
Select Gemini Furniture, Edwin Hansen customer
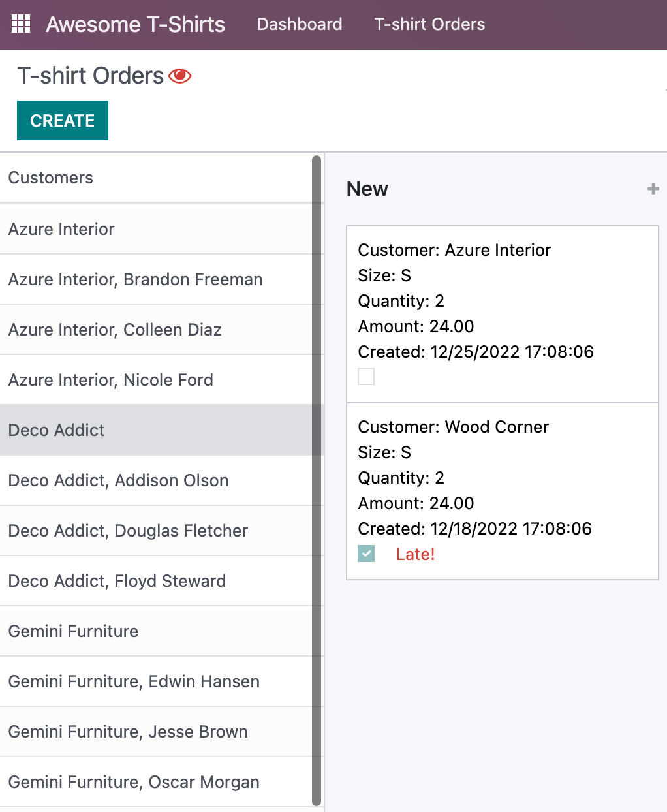coord(134,681)
